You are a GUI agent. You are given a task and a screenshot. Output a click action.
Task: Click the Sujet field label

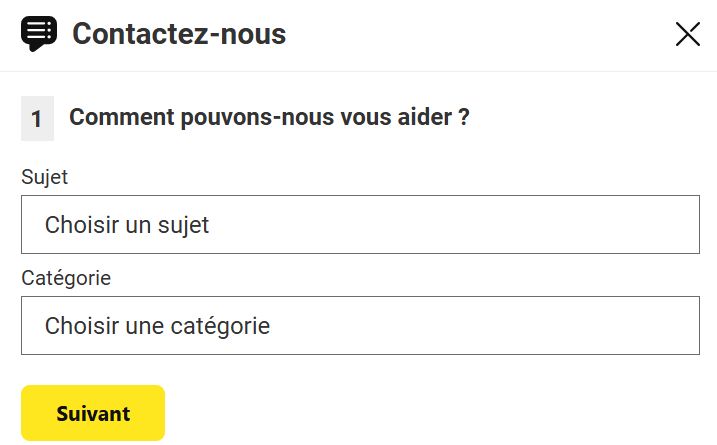44,177
